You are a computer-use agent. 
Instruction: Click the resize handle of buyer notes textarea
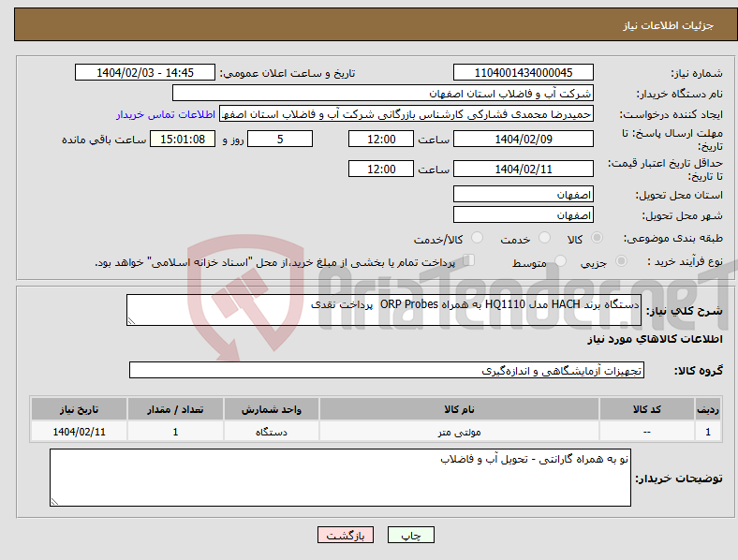pyautogui.click(x=54, y=502)
